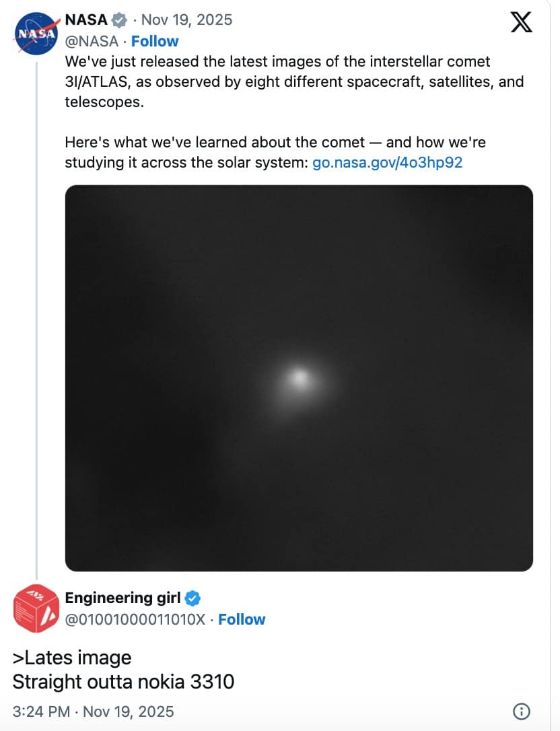
Task: Select the tweet text about eight spacecraft
Action: pos(269,81)
